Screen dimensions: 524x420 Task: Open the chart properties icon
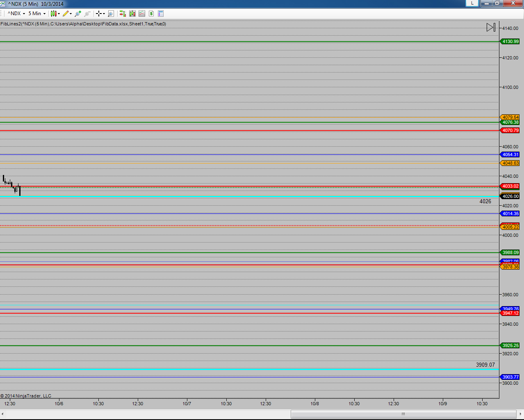pos(161,14)
